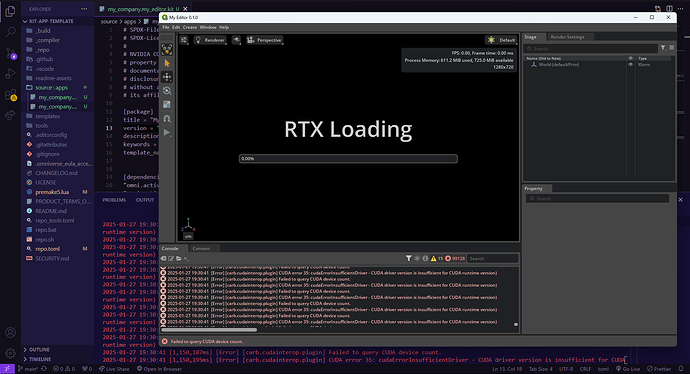
Task: Click the Stage panel search field
Action: 591,48
